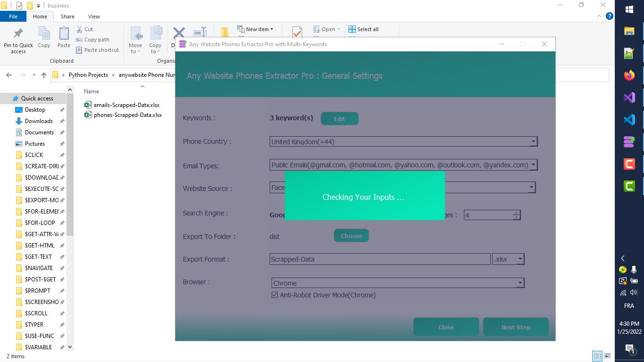Open the New item dropdown in Explorer

click(255, 29)
